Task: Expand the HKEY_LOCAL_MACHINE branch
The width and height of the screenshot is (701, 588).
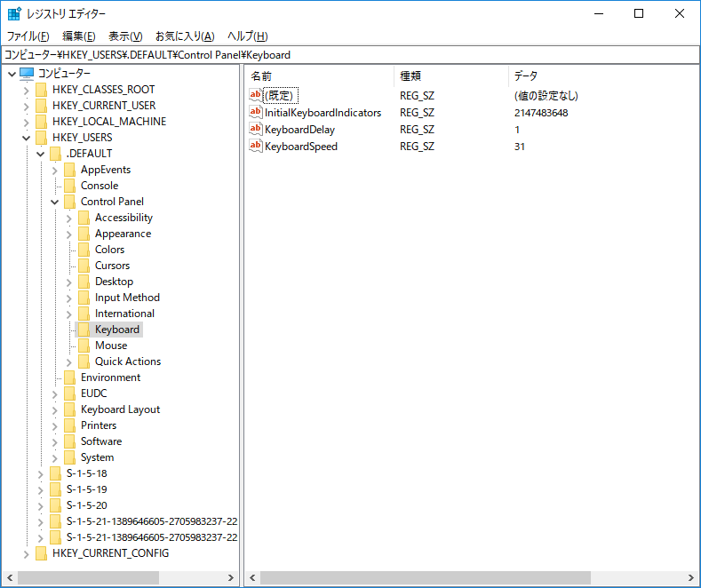Action: 27,123
